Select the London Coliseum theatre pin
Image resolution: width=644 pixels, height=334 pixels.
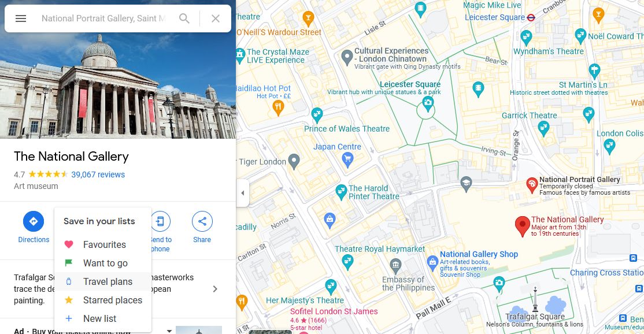609,146
